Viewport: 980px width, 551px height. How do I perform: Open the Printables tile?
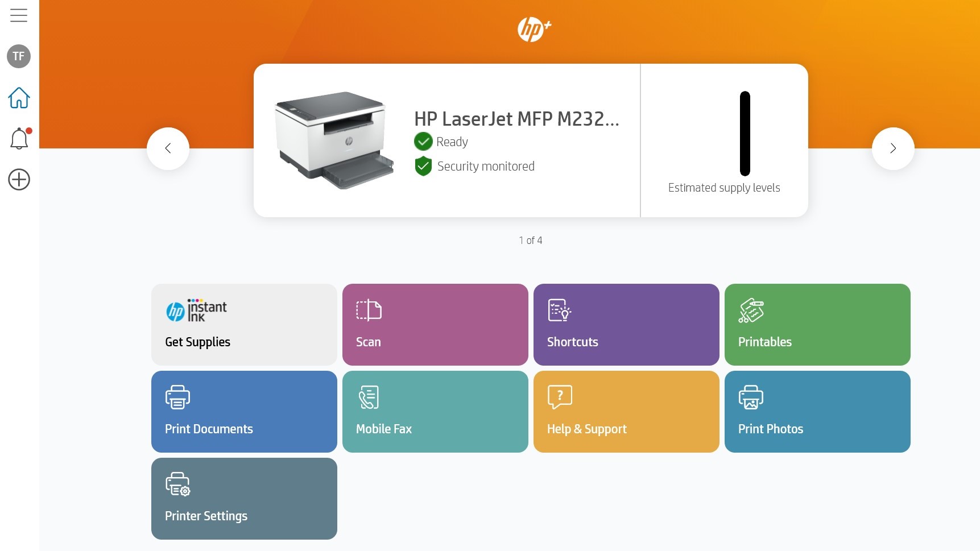point(817,325)
